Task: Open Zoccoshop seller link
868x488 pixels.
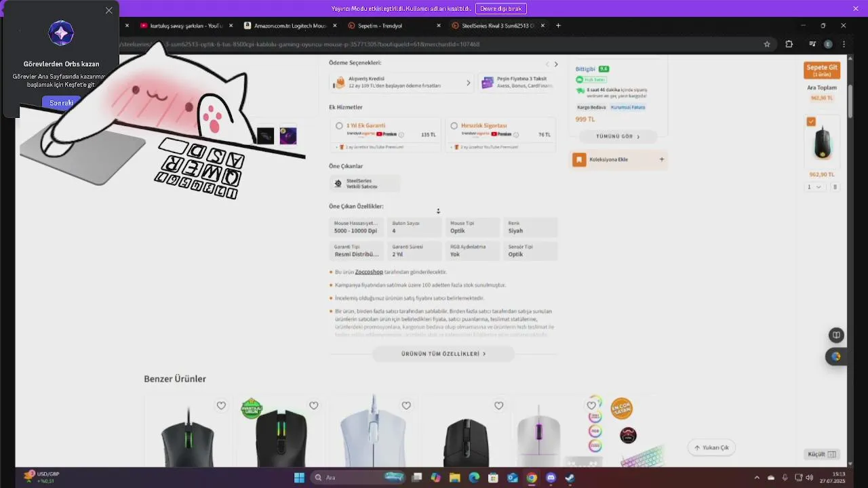Action: pyautogui.click(x=368, y=272)
